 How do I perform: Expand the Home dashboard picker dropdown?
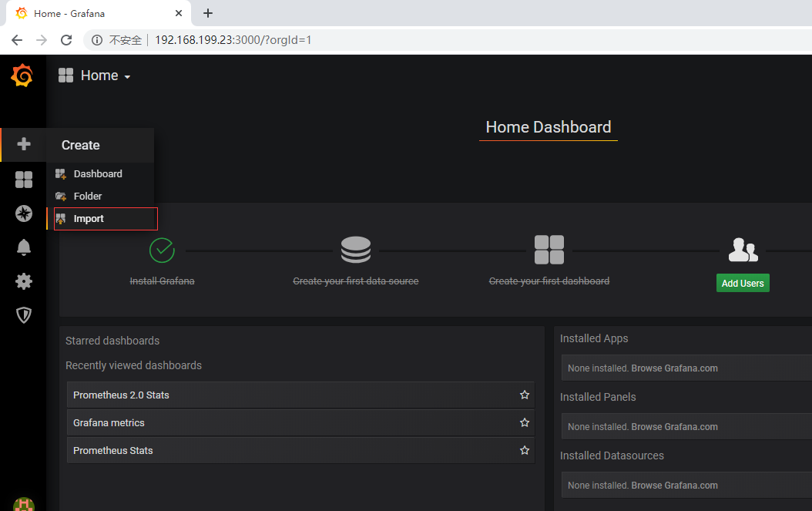pos(105,76)
